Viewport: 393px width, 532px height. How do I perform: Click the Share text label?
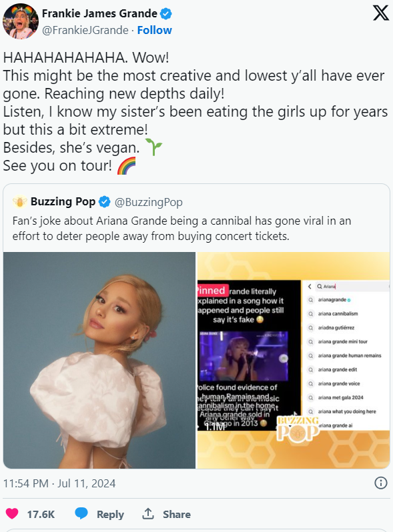[177, 514]
